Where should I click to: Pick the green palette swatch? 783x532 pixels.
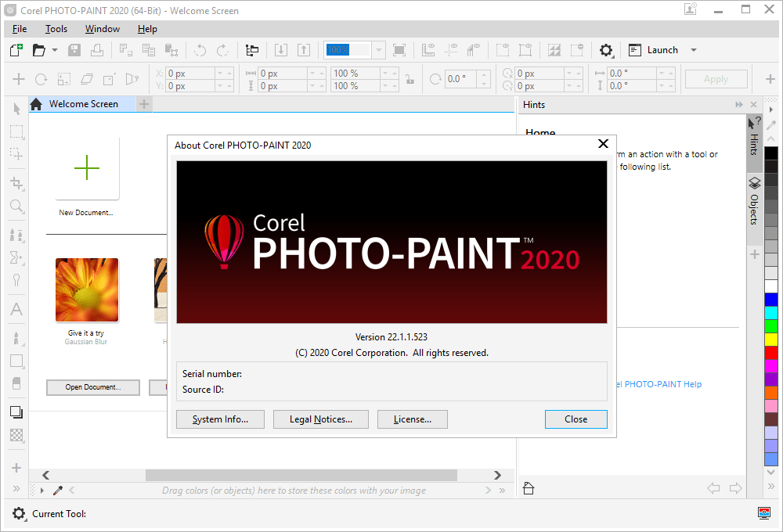771,326
